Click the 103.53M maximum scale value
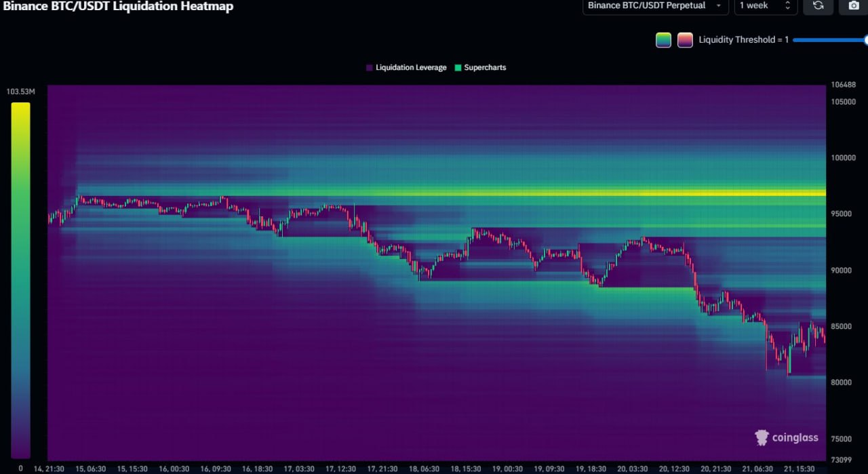The width and height of the screenshot is (868, 474). click(x=20, y=92)
